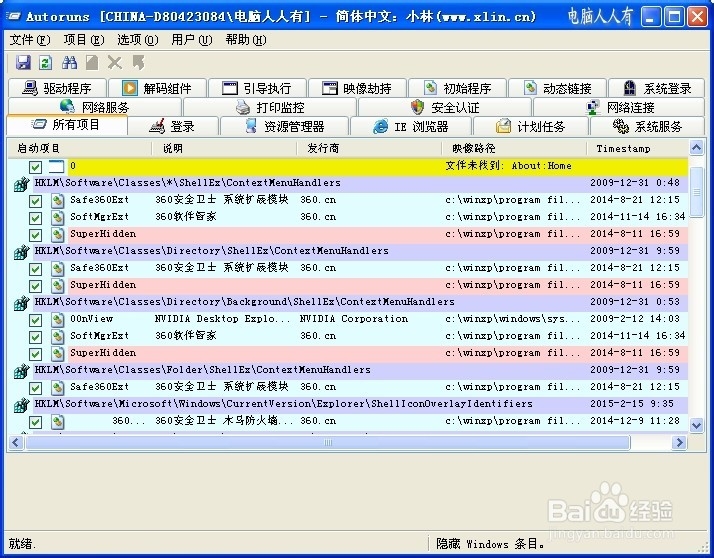The width and height of the screenshot is (714, 558).
Task: Switch to the 安全认证 tab
Action: 445,107
